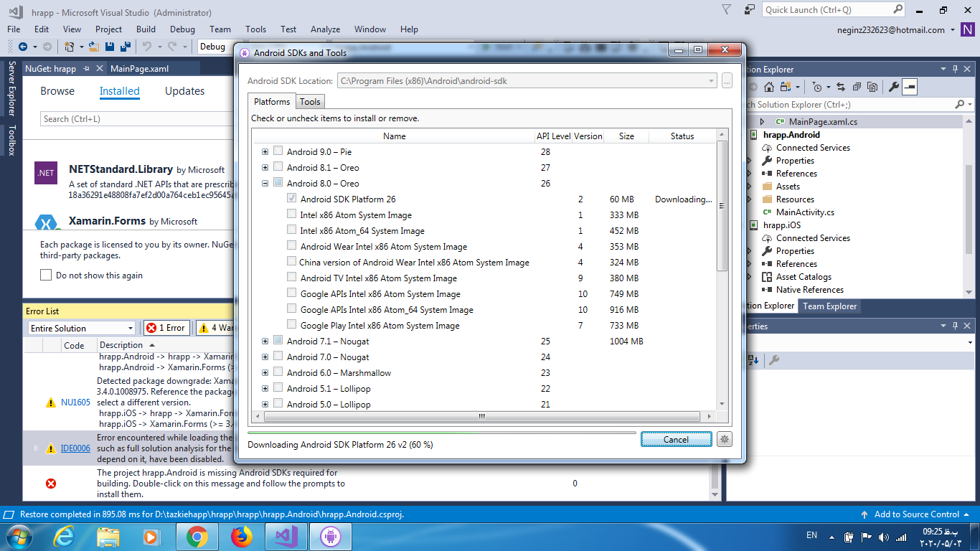Check the Android 8.1 – Oreo checkbox

(278, 167)
